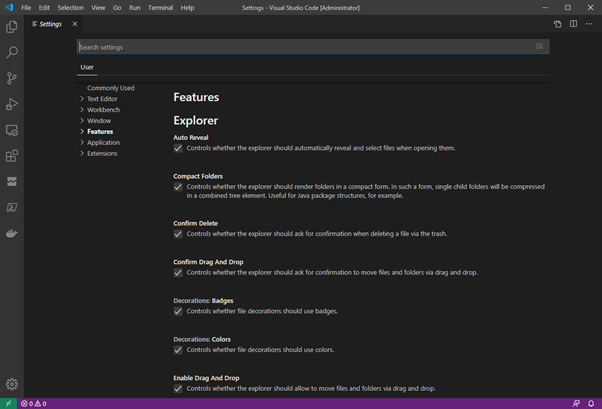Open the Extensions view
The width and height of the screenshot is (602, 409).
pyautogui.click(x=12, y=156)
